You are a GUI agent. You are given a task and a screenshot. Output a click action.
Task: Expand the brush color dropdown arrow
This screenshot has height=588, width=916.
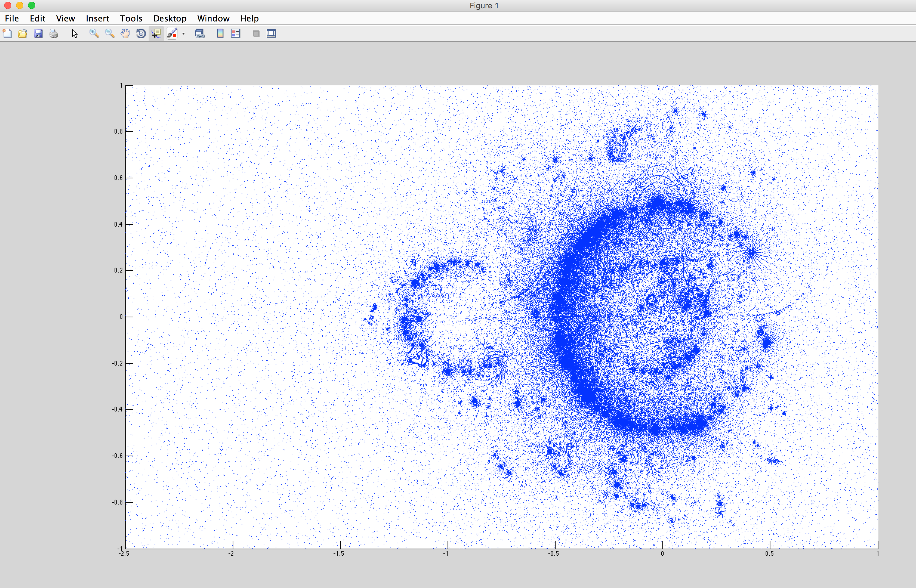[184, 34]
